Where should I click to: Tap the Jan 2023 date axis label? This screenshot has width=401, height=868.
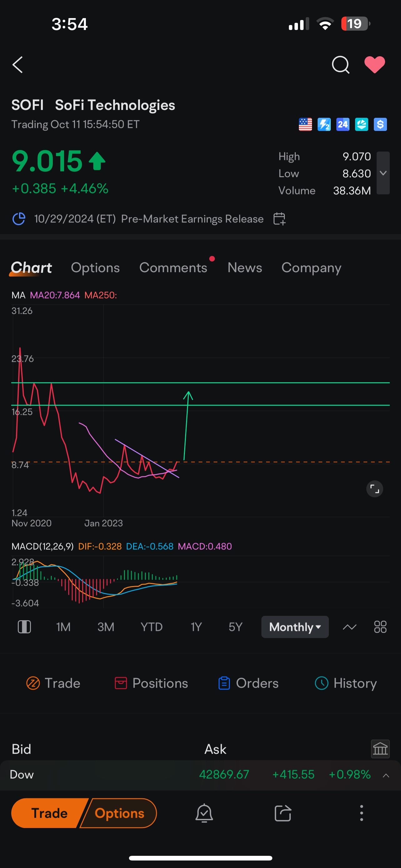[x=103, y=523]
